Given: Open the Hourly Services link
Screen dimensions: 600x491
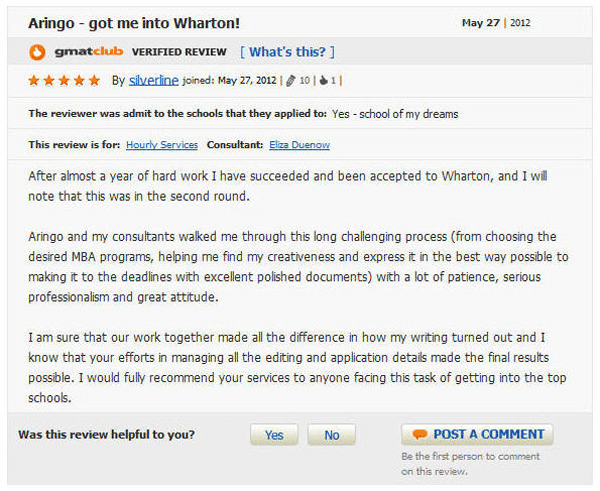Looking at the screenshot, I should [x=162, y=145].
